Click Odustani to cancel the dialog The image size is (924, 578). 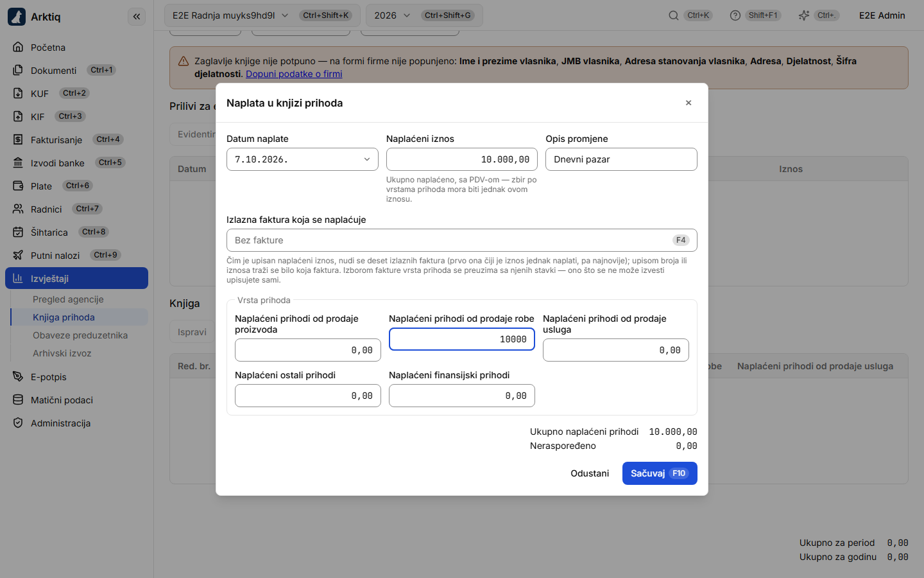pos(590,473)
